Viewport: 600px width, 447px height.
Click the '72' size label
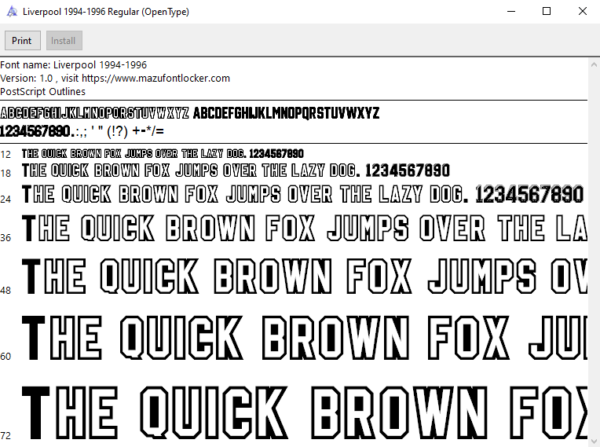tap(5, 436)
